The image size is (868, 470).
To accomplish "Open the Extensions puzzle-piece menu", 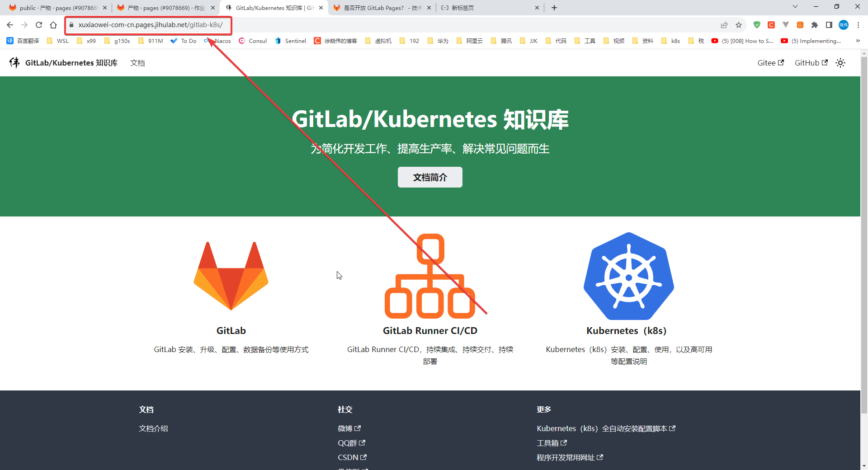I will [815, 25].
